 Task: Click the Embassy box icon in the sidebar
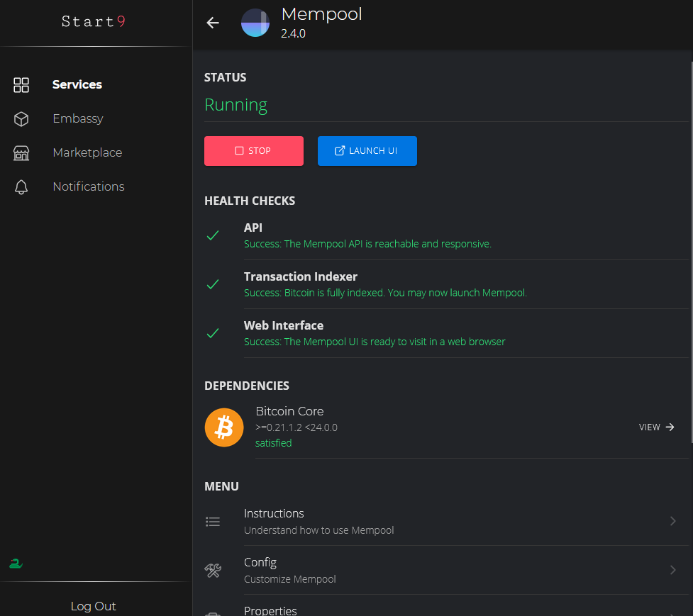(x=21, y=118)
